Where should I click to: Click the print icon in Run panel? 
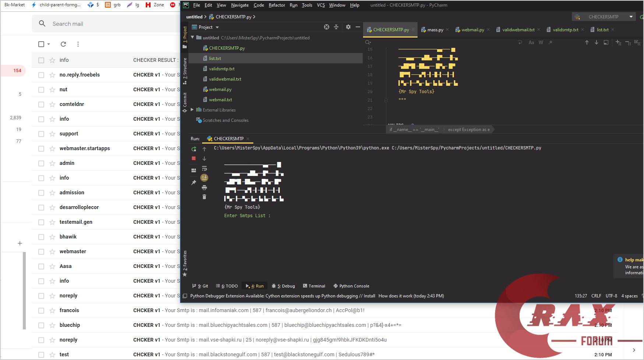coord(204,188)
